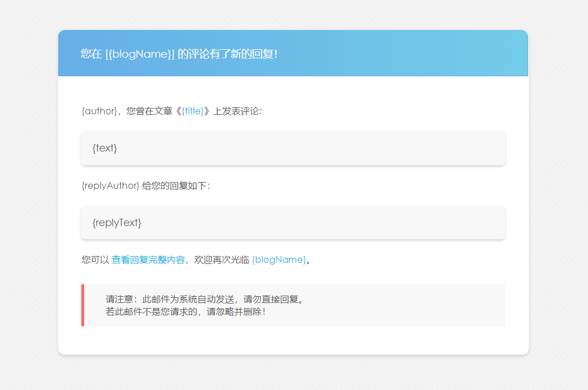Click the white email card body
The width and height of the screenshot is (588, 390).
point(293,342)
